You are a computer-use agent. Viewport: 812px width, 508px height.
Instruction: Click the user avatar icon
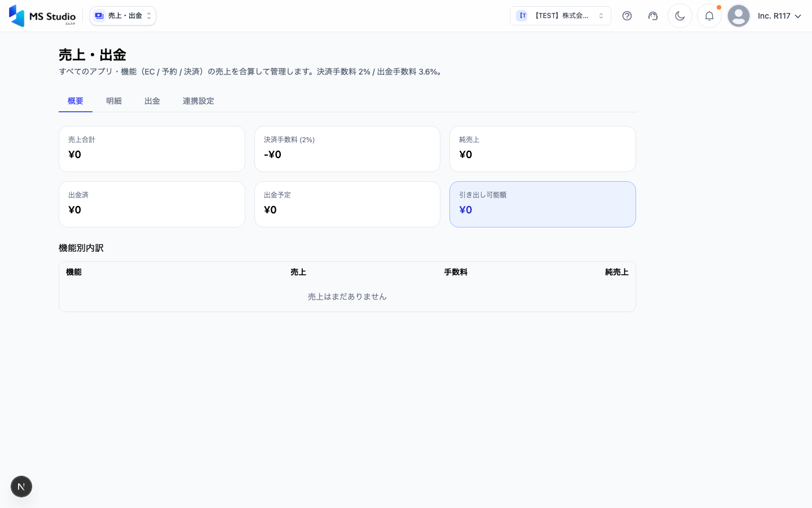[739, 16]
